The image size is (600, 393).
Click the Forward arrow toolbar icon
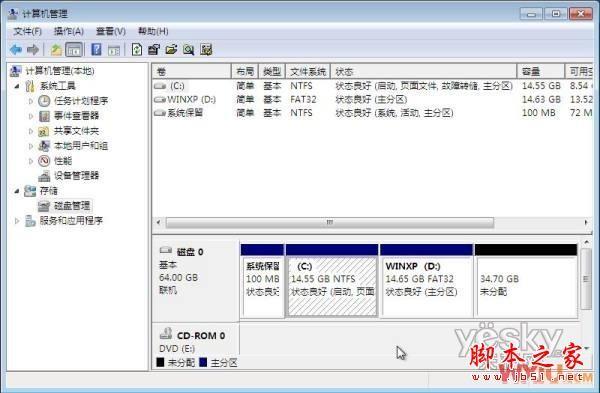click(x=33, y=50)
